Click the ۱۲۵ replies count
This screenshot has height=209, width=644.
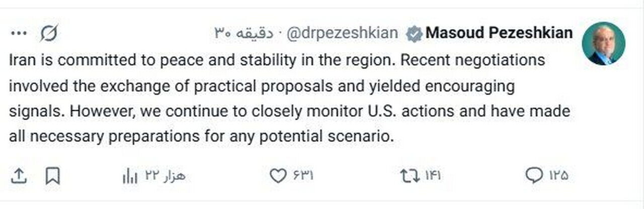click(556, 176)
